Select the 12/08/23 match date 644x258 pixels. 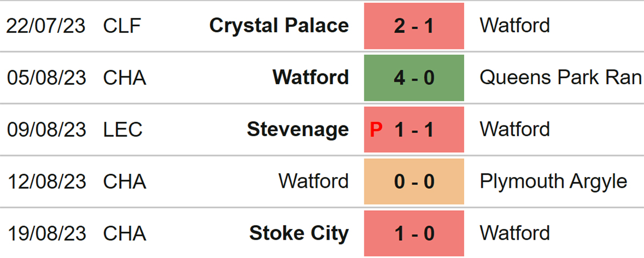coord(46,181)
